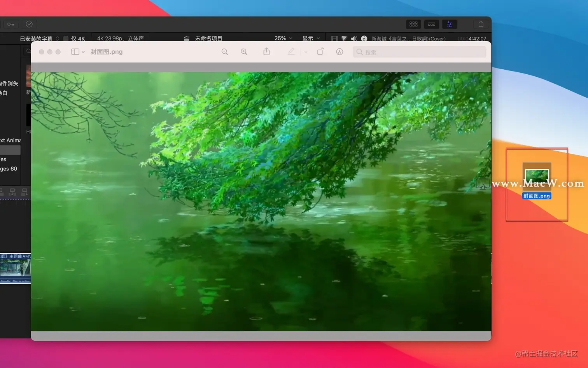Image resolution: width=588 pixels, height=368 pixels.
Task: Select the sidebar category ending in 'es'
Action: coord(3,159)
